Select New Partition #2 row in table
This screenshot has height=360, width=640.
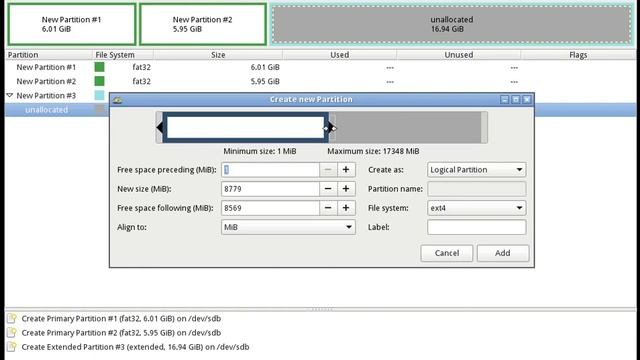pyautogui.click(x=320, y=82)
